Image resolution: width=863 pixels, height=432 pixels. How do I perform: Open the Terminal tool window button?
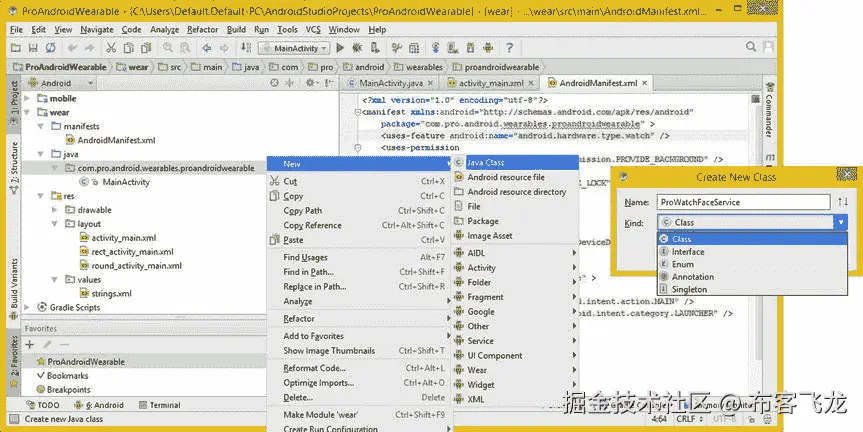click(160, 405)
